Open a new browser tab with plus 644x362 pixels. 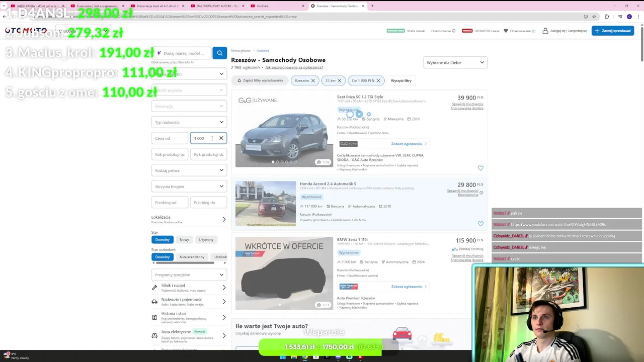point(372,6)
